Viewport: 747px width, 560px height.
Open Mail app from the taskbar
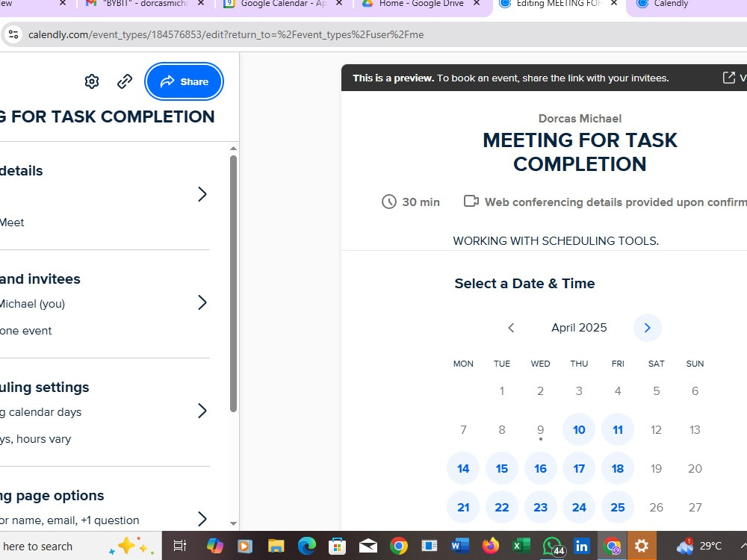(368, 546)
